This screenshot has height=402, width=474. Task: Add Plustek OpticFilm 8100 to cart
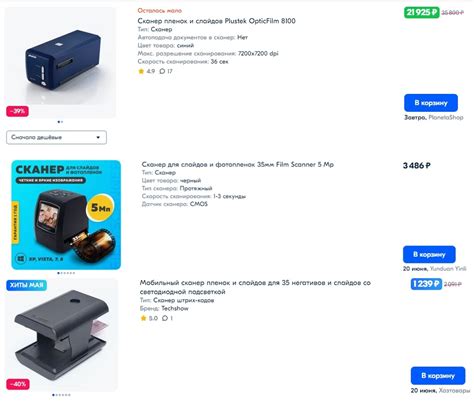(x=431, y=103)
